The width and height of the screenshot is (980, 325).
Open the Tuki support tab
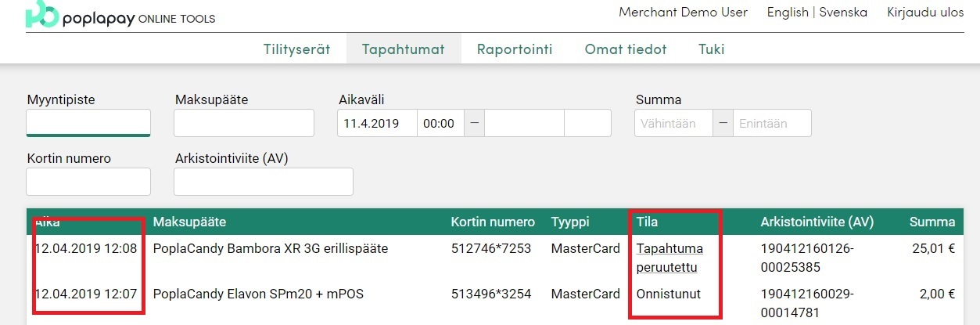(711, 49)
